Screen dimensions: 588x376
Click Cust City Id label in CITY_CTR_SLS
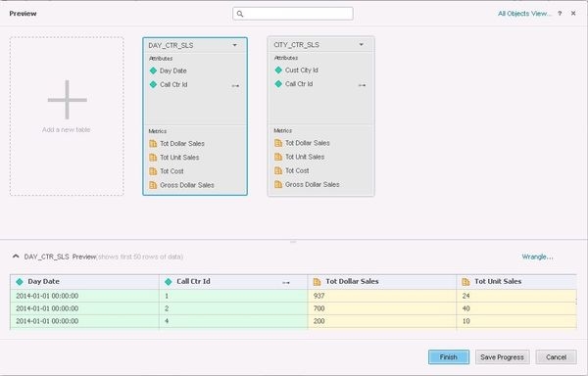pyautogui.click(x=302, y=70)
